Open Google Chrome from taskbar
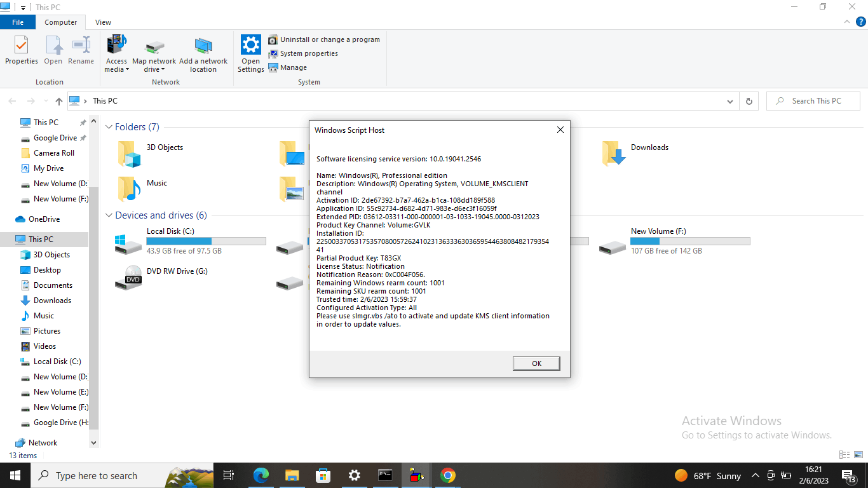Image resolution: width=868 pixels, height=488 pixels. pyautogui.click(x=448, y=475)
